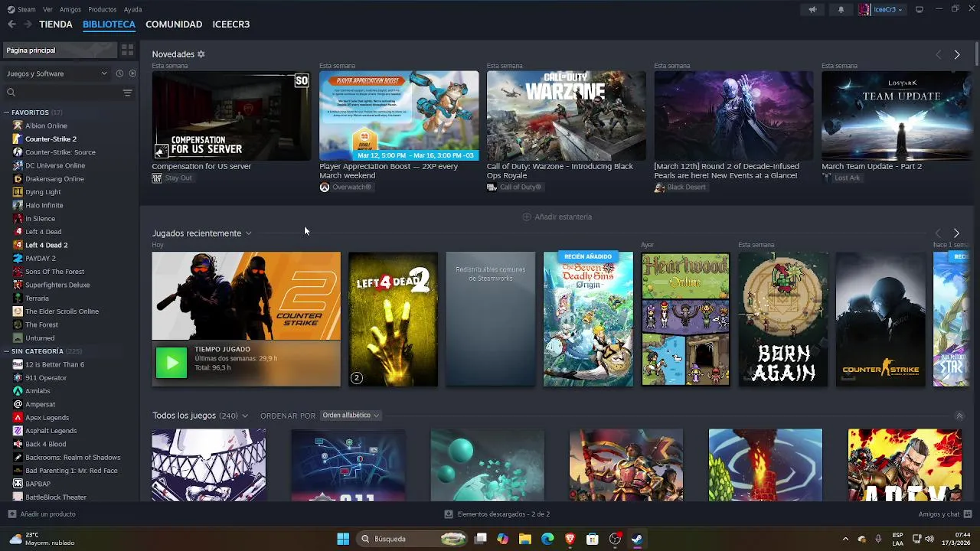Click the Steam taskbar icon
The height and width of the screenshot is (551, 980).
coord(636,539)
